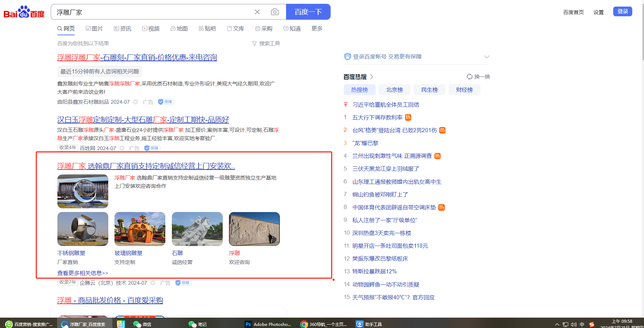644x328 pixels.
Task: Open 360导航 Chrome window in taskbar
Action: 324,324
